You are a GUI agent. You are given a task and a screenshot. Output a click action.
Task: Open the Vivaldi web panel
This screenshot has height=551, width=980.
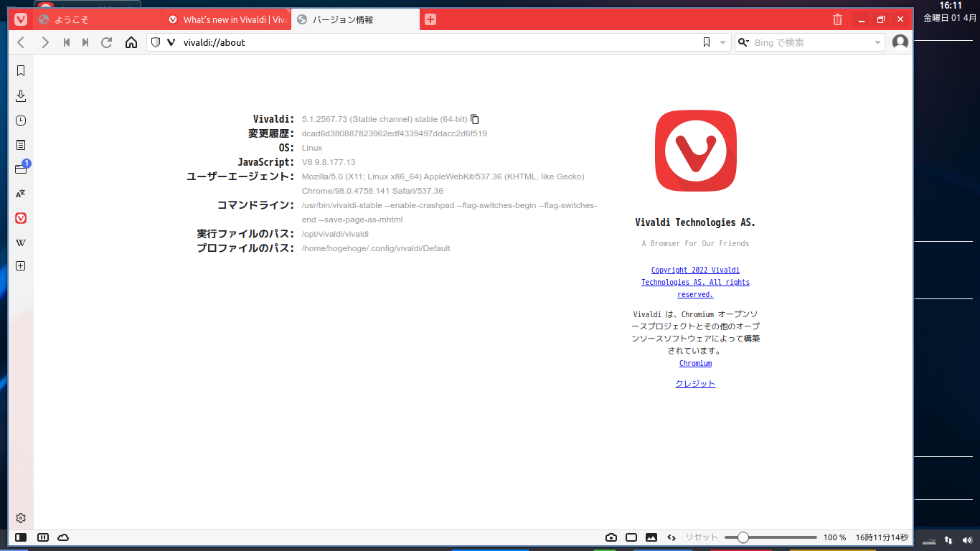click(x=21, y=218)
